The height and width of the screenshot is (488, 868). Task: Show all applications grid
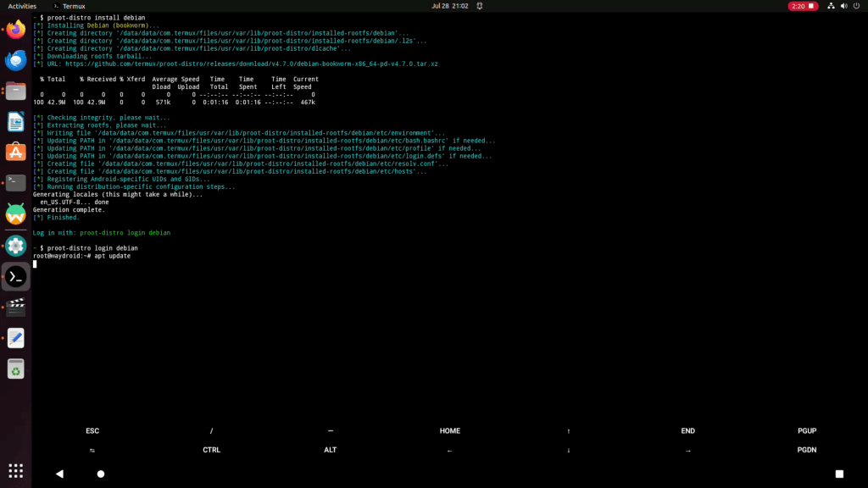15,471
